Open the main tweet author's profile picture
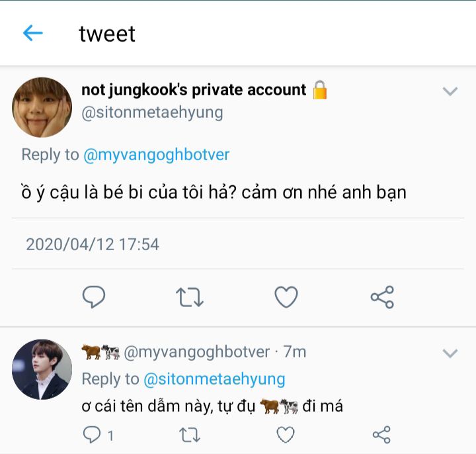476x454 pixels. click(x=42, y=107)
